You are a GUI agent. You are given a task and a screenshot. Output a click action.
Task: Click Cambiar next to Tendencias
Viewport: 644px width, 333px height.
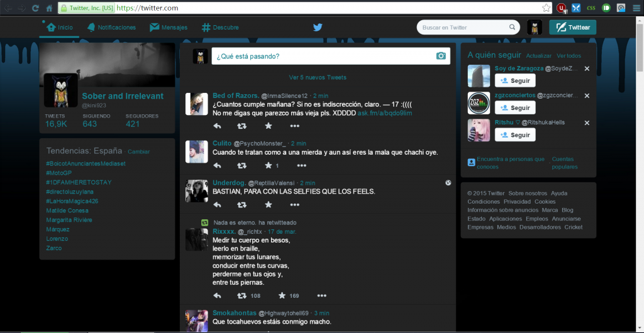(x=139, y=152)
